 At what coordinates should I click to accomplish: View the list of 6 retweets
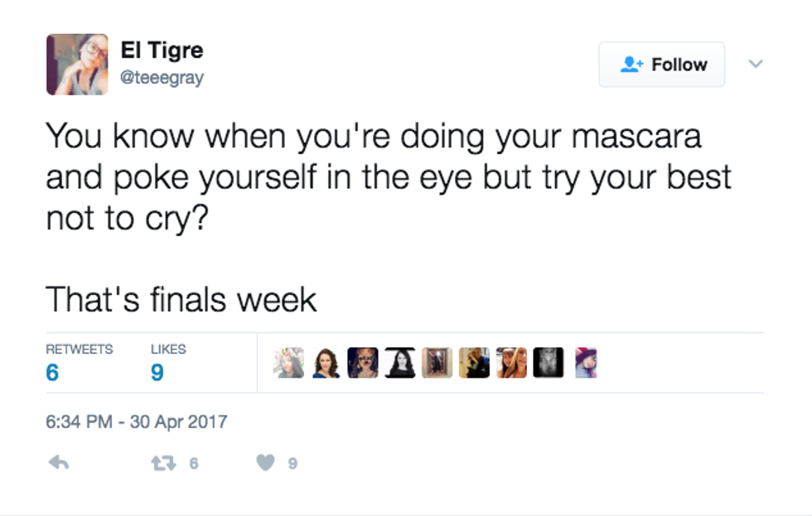click(79, 363)
